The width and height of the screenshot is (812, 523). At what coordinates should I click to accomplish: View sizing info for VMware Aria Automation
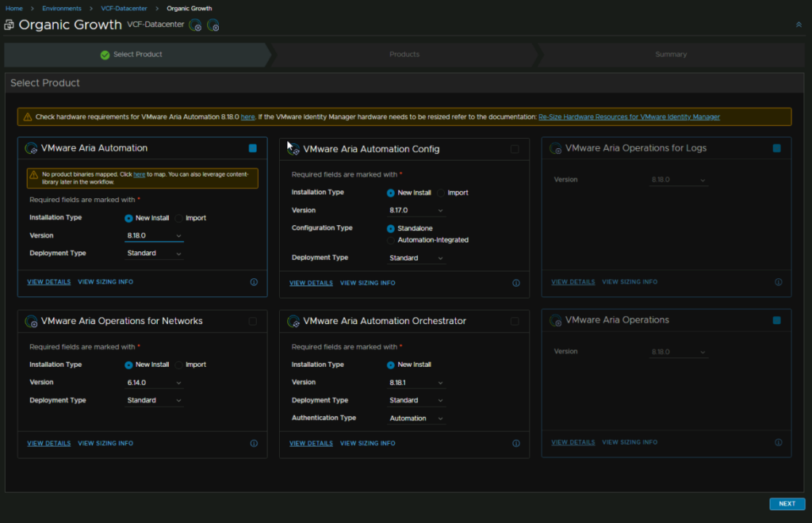coord(105,282)
